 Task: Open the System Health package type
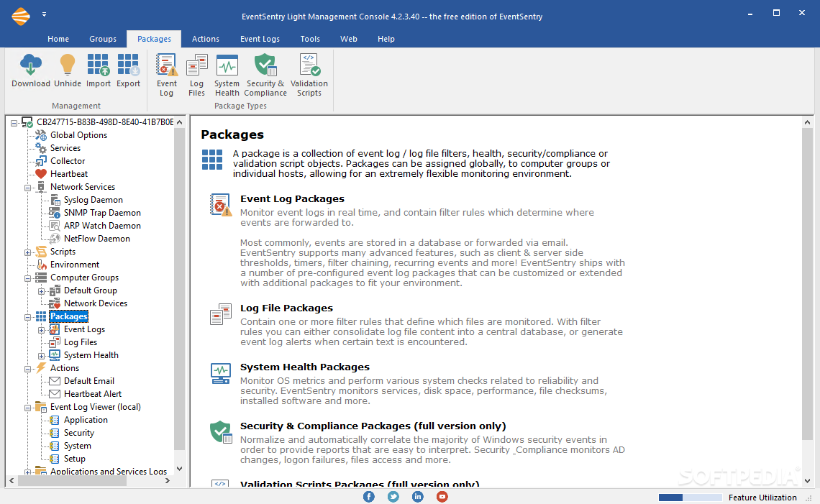coord(227,75)
